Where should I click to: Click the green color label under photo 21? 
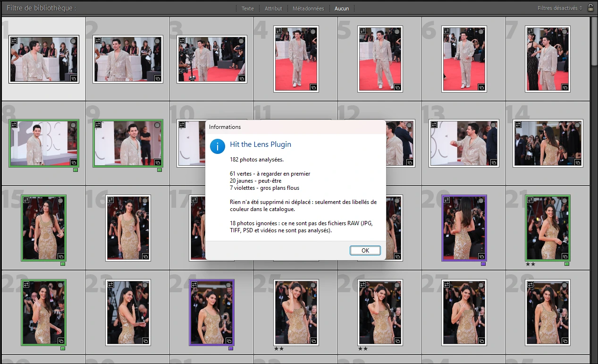tap(567, 264)
